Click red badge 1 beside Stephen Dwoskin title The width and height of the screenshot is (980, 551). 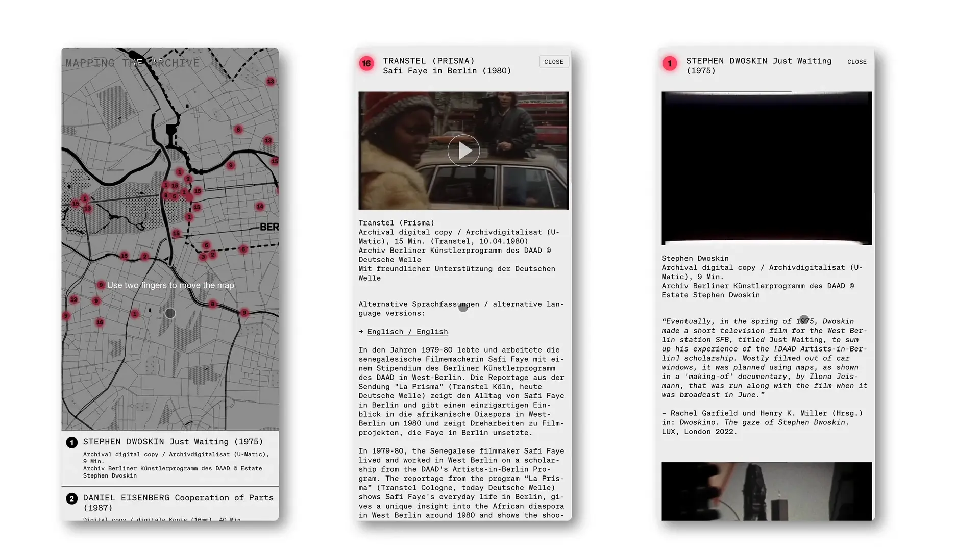pos(670,64)
